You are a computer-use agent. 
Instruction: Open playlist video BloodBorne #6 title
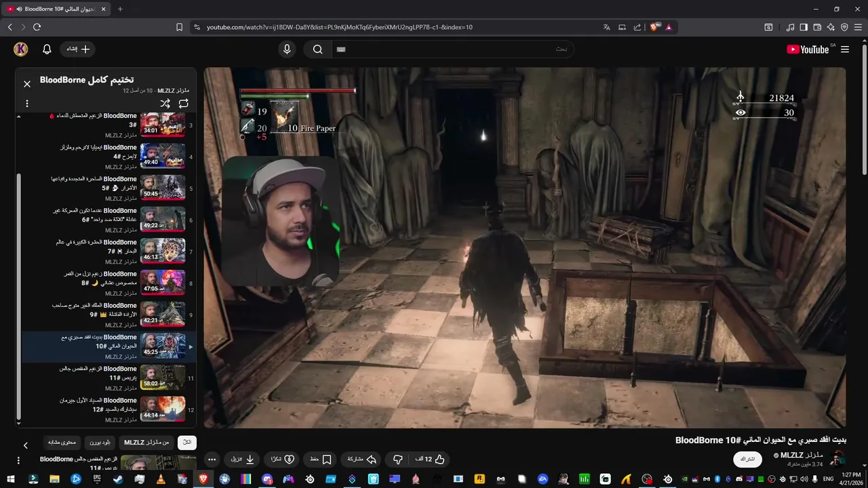95,215
